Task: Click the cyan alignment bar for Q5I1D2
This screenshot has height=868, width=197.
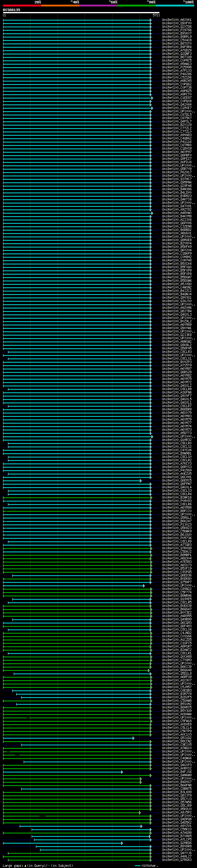Action: 69,738
